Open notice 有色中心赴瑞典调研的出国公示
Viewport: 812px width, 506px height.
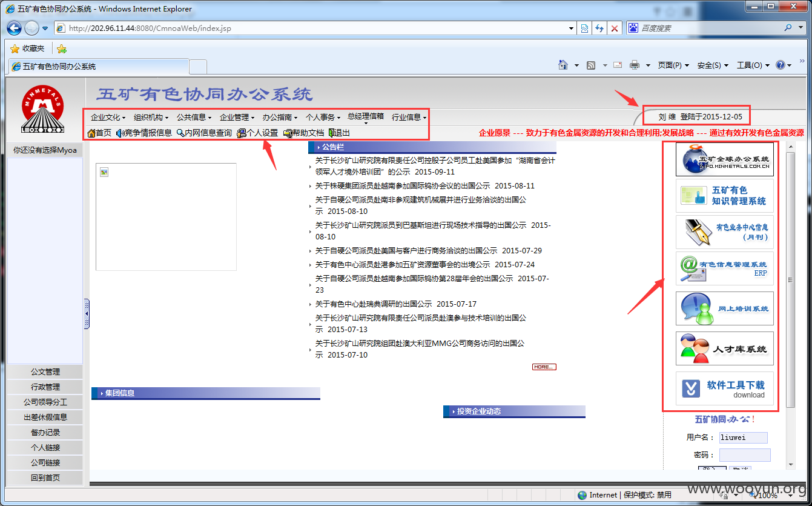pos(396,304)
